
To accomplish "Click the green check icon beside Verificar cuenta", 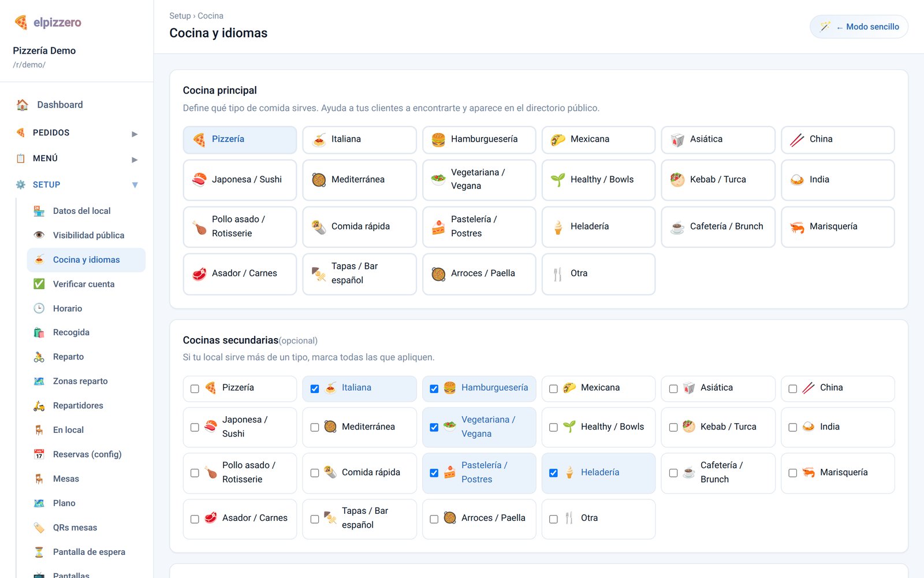I will point(39,284).
